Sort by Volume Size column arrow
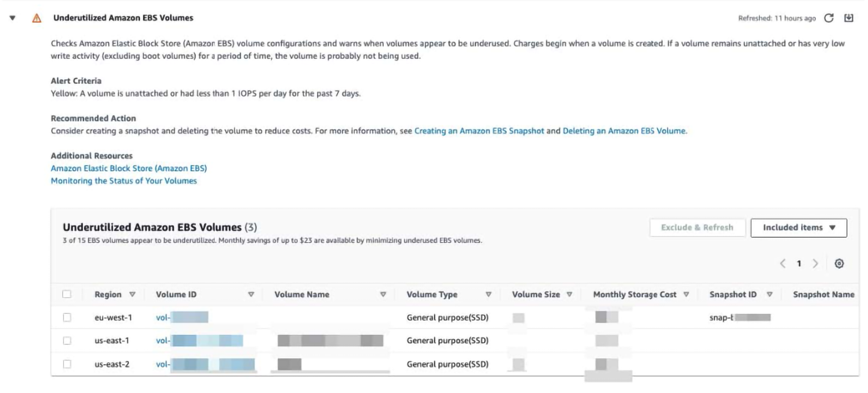This screenshot has height=393, width=868. [569, 295]
